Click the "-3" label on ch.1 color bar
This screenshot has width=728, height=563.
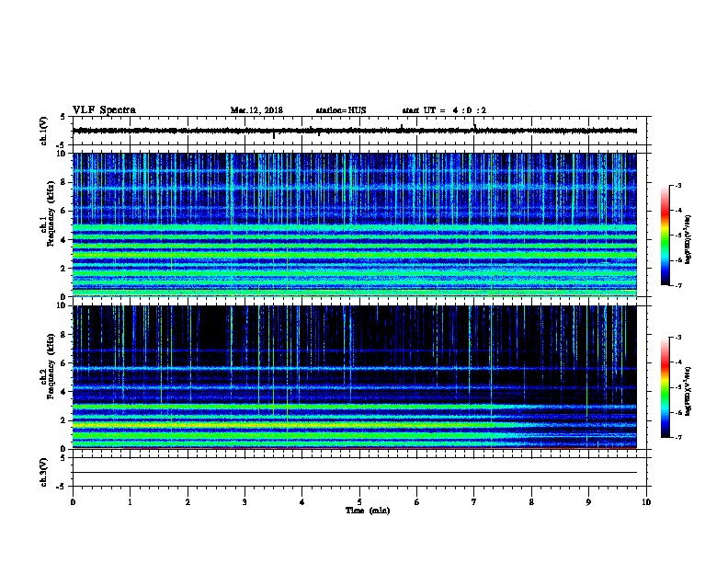678,186
